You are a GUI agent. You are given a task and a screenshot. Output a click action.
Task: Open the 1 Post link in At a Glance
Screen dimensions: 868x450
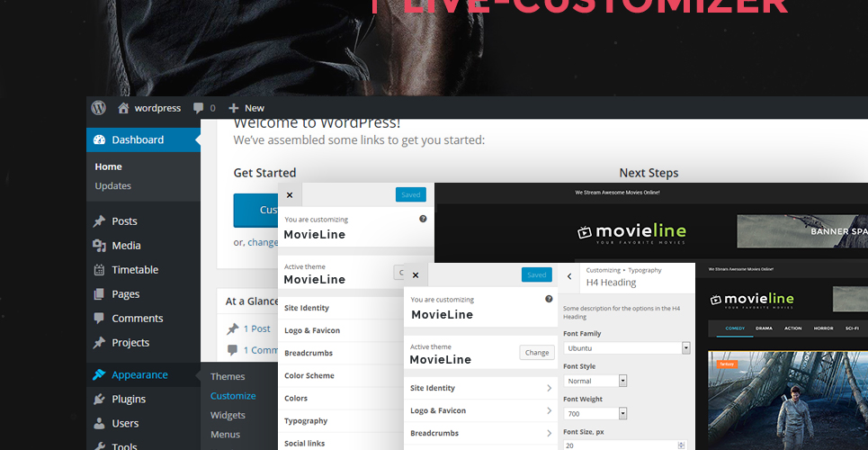point(257,328)
